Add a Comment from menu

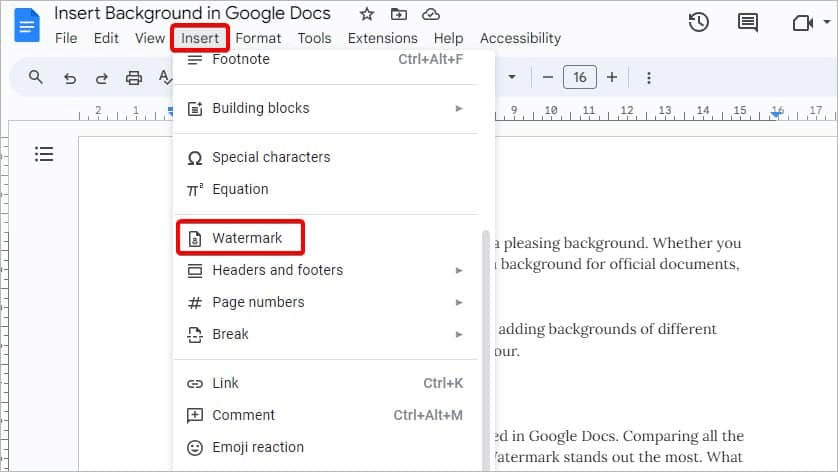326,416
